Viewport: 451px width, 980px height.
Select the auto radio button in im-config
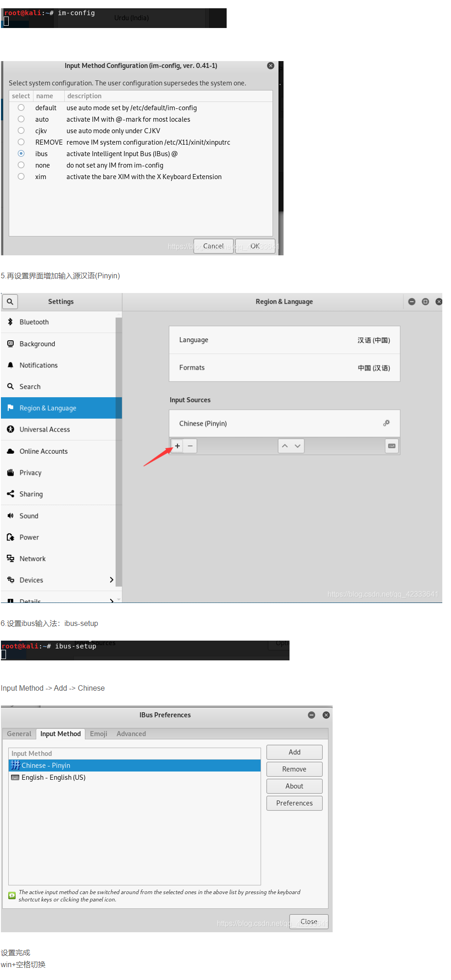(x=21, y=119)
